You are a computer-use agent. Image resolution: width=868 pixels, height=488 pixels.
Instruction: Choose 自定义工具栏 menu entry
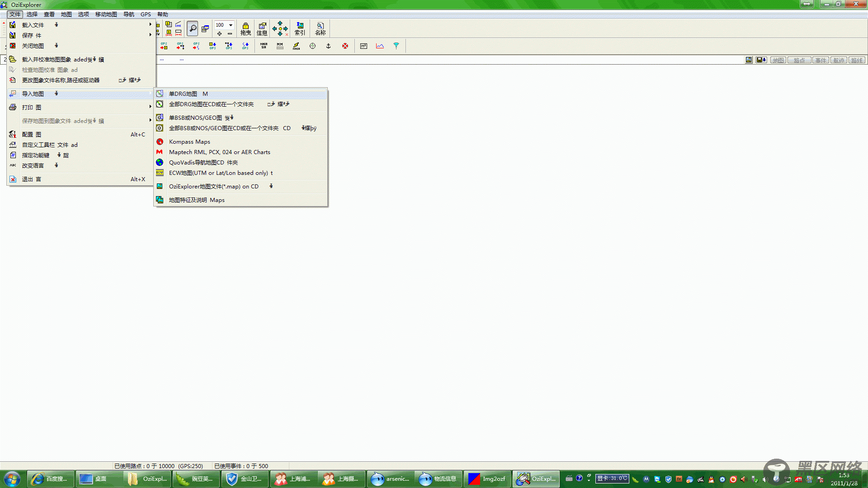[x=81, y=145]
